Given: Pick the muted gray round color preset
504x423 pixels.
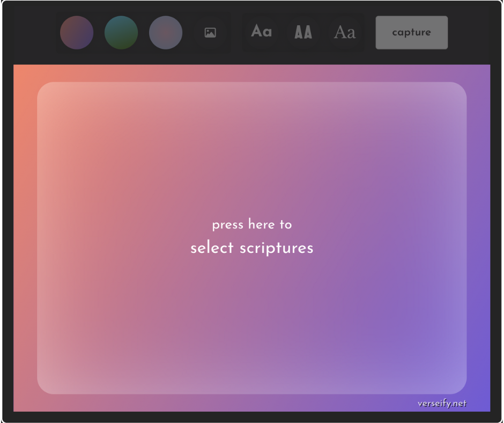Looking at the screenshot, I should [x=166, y=33].
